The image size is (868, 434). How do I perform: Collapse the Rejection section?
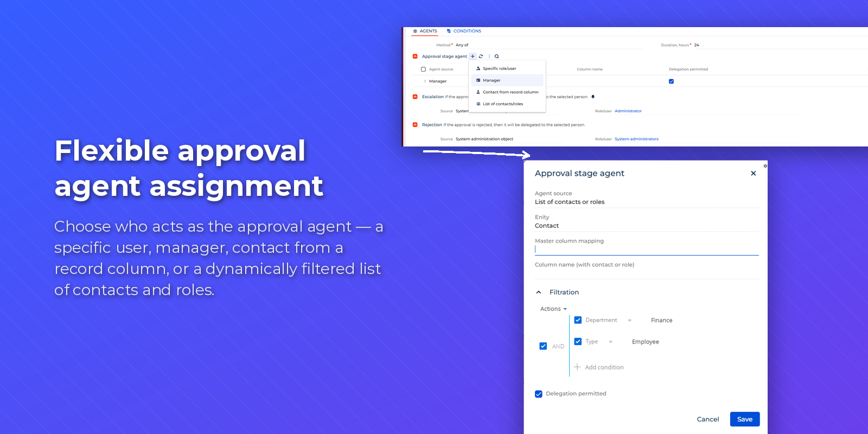pos(415,125)
